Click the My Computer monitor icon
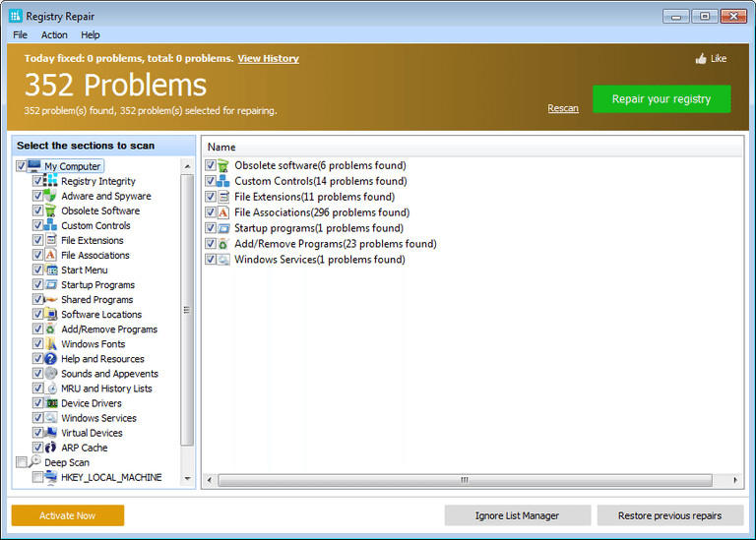Viewport: 756px width, 540px height. [34, 165]
